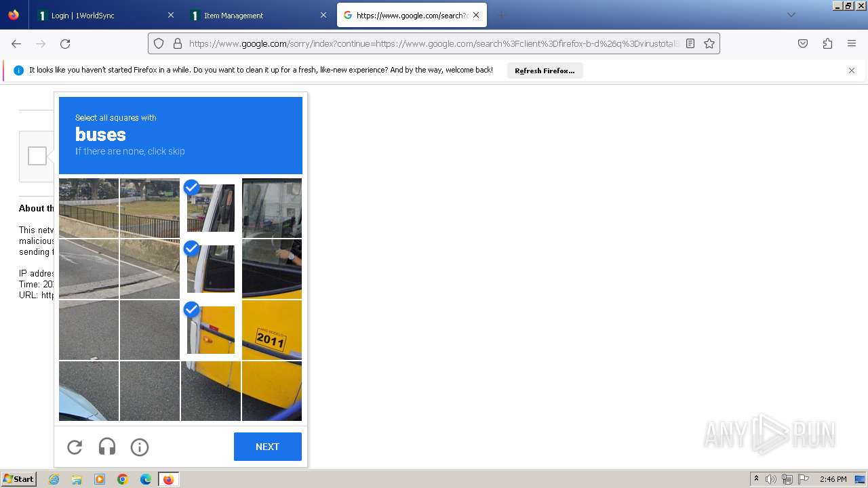This screenshot has width=868, height=488.
Task: Bookmark this page with star
Action: pyautogui.click(x=709, y=43)
